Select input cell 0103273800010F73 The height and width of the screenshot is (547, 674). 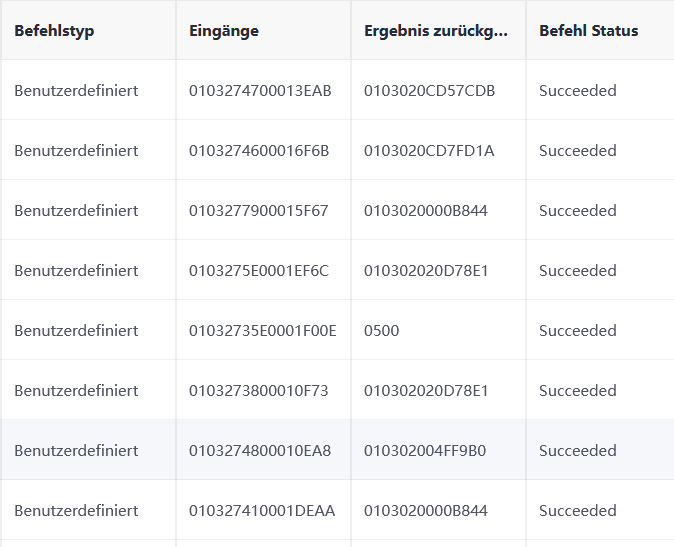pyautogui.click(x=258, y=391)
